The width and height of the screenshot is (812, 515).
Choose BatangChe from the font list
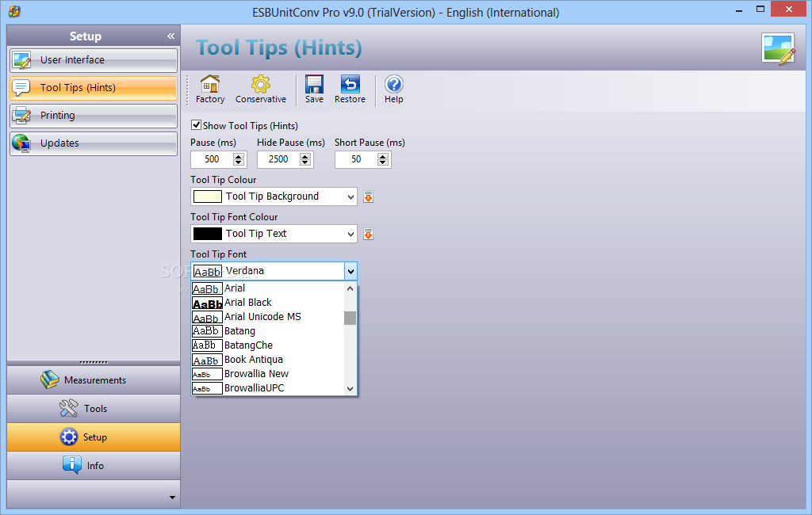pyautogui.click(x=268, y=345)
